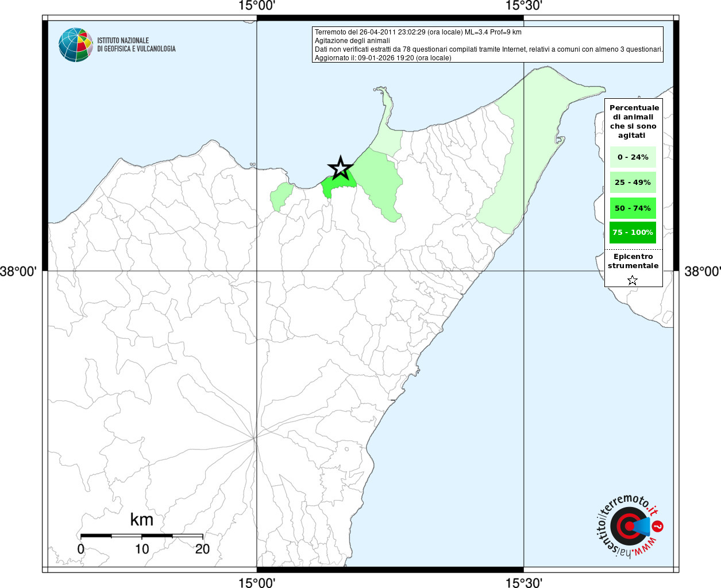Click the bottom 15°00' longitude label
This screenshot has width=721, height=588.
tap(257, 582)
